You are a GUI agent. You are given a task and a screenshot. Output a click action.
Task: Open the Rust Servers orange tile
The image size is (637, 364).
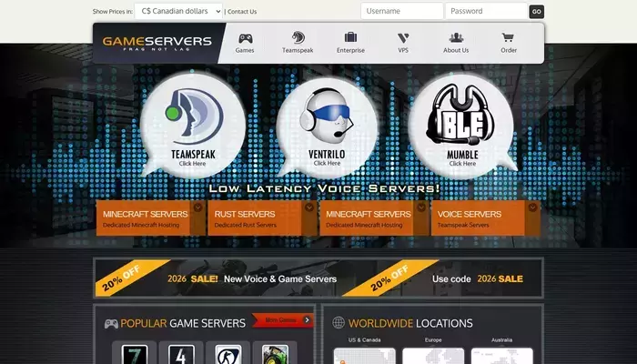262,218
